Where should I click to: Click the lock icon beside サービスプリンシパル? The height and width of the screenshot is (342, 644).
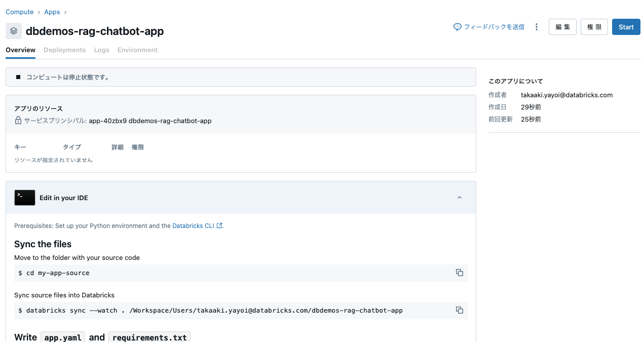[x=17, y=121]
